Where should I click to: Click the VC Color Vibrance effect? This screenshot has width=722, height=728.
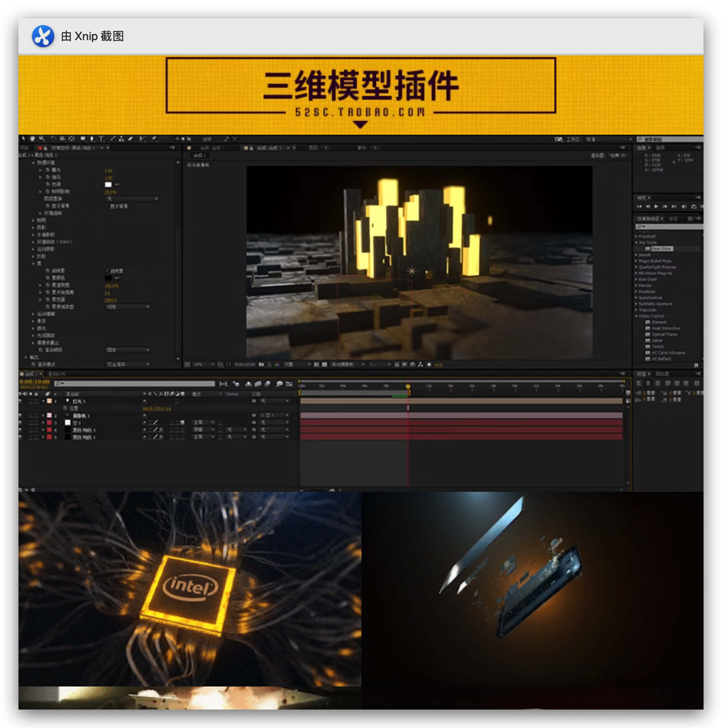[668, 353]
